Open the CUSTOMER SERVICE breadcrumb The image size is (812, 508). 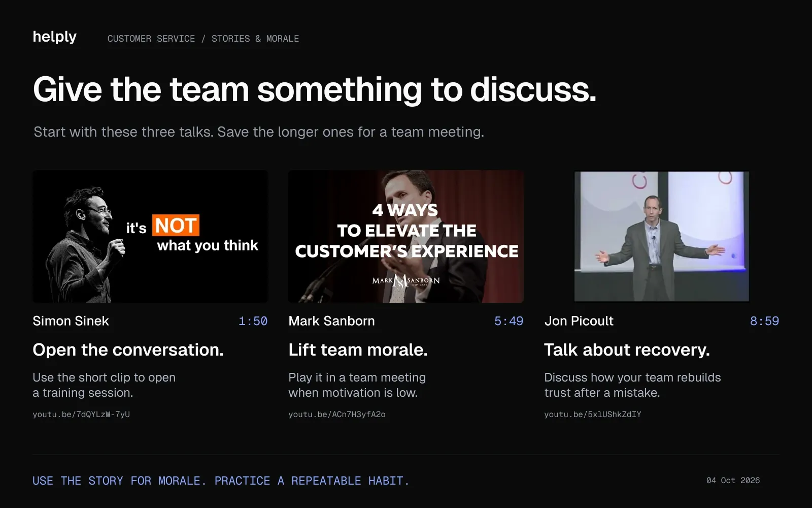151,39
